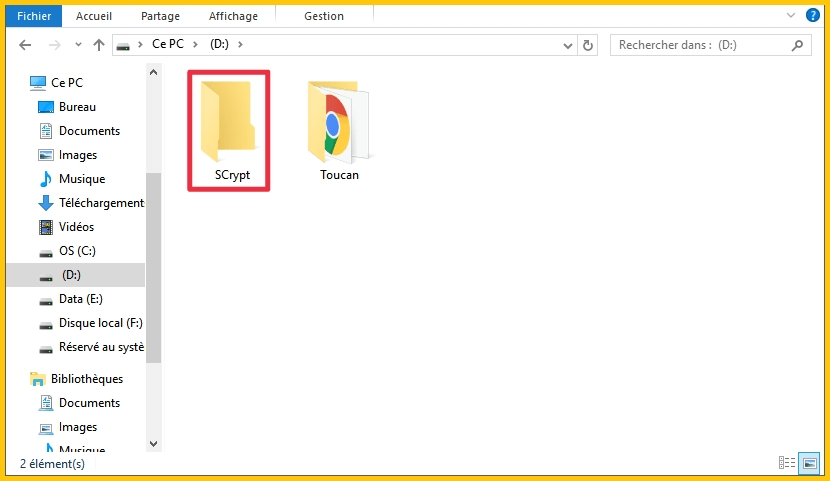Select Disque local (F:) drive
830x481 pixels.
(101, 323)
